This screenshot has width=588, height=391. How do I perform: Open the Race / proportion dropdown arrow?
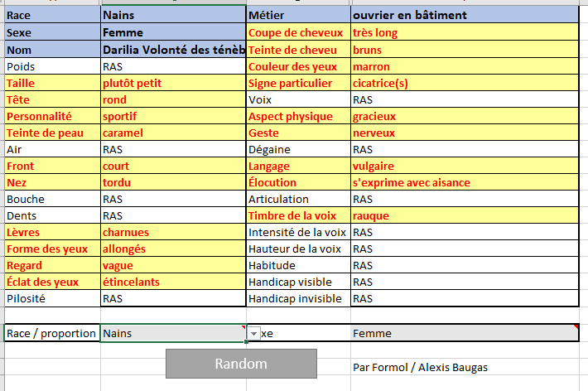pos(253,333)
